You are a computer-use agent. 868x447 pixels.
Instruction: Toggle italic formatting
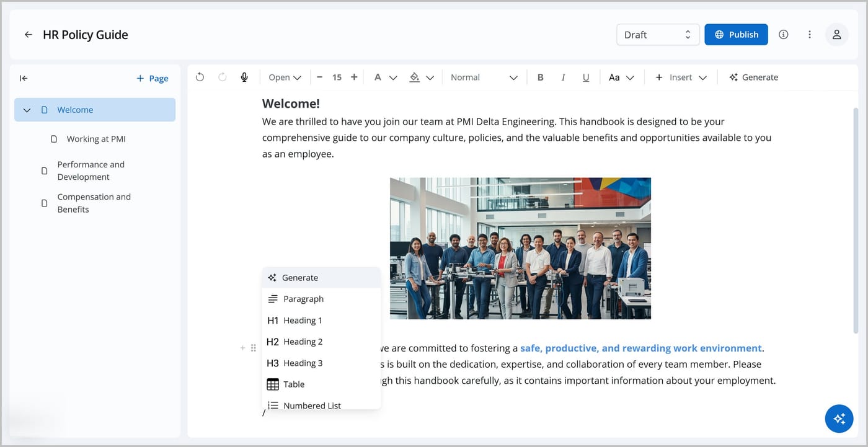(x=563, y=77)
